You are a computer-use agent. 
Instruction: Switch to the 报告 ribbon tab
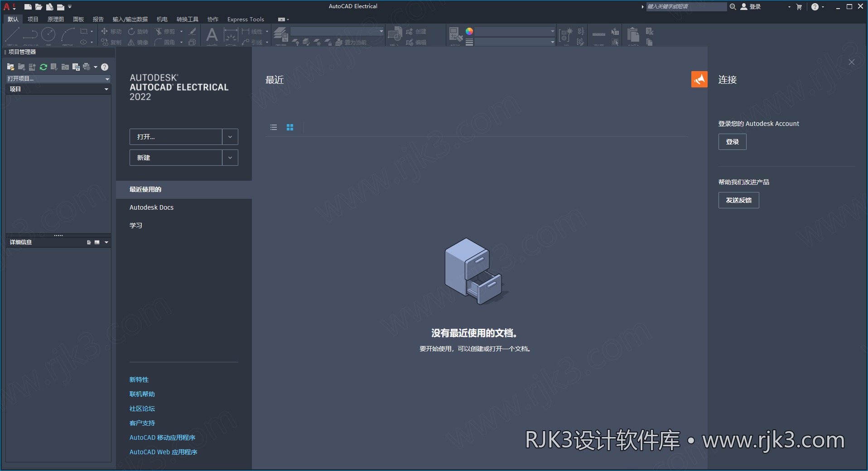point(98,19)
